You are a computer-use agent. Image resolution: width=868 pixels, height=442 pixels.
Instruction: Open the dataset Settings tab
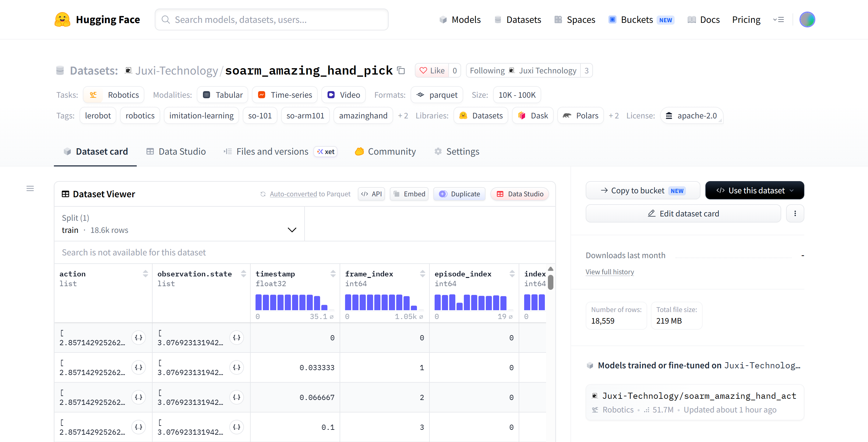coord(457,152)
